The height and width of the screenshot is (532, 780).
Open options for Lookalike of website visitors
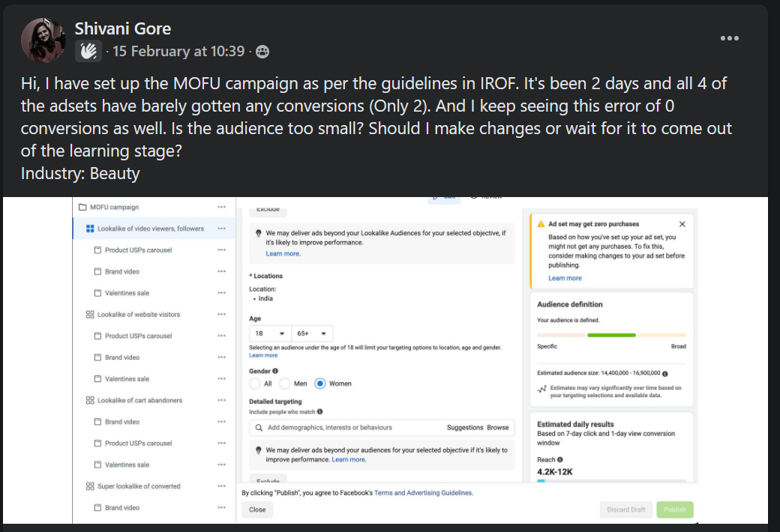click(x=221, y=314)
